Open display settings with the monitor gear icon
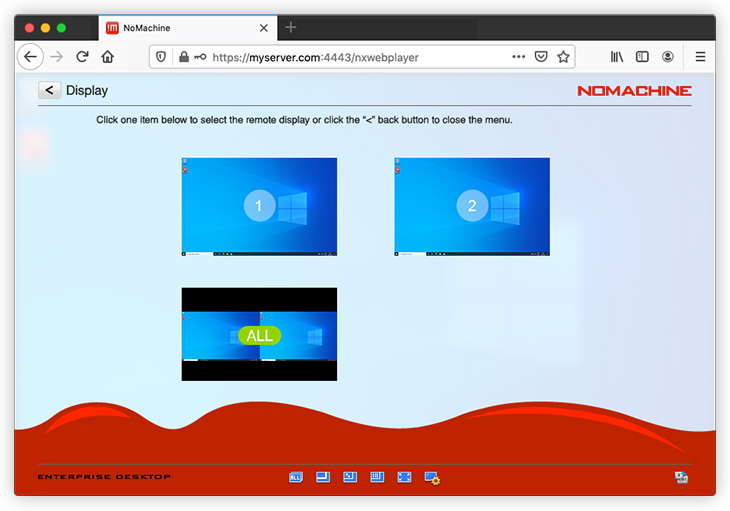Viewport: 730px width, 511px height. 432,479
